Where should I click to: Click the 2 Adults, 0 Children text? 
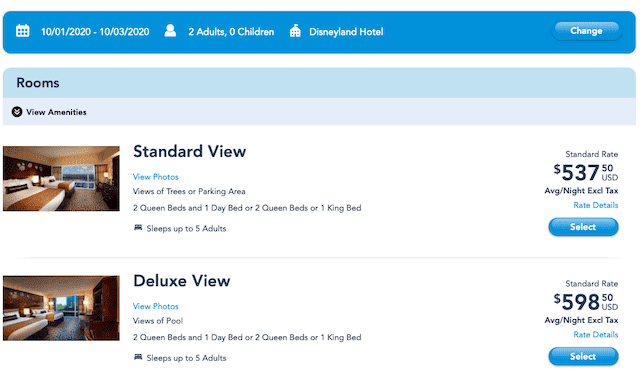231,32
